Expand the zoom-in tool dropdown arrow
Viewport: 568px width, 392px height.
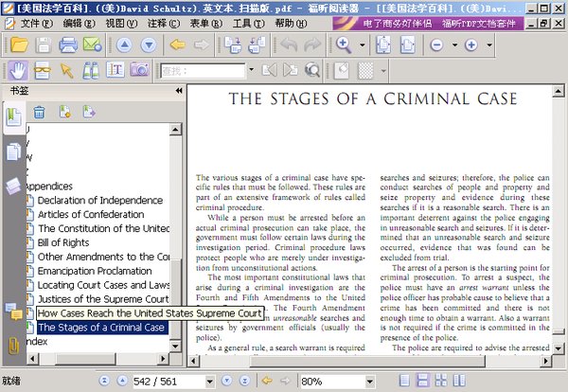tap(363, 45)
